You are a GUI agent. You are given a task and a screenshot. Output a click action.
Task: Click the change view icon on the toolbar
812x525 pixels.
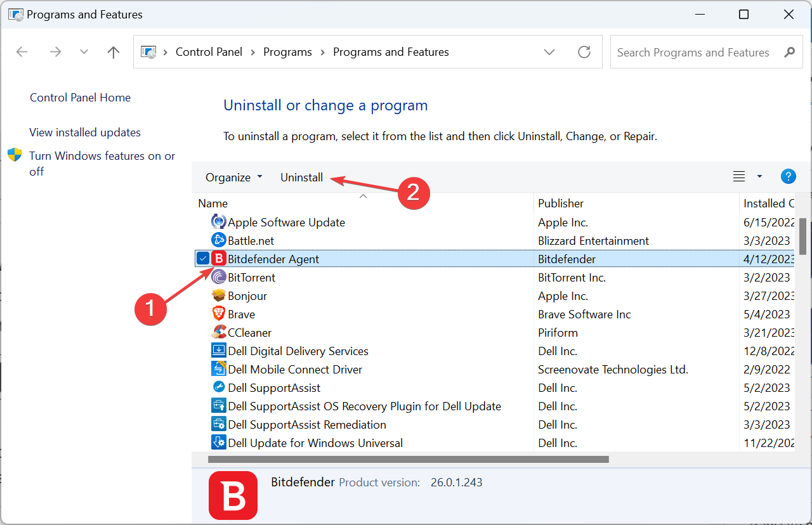tap(738, 176)
